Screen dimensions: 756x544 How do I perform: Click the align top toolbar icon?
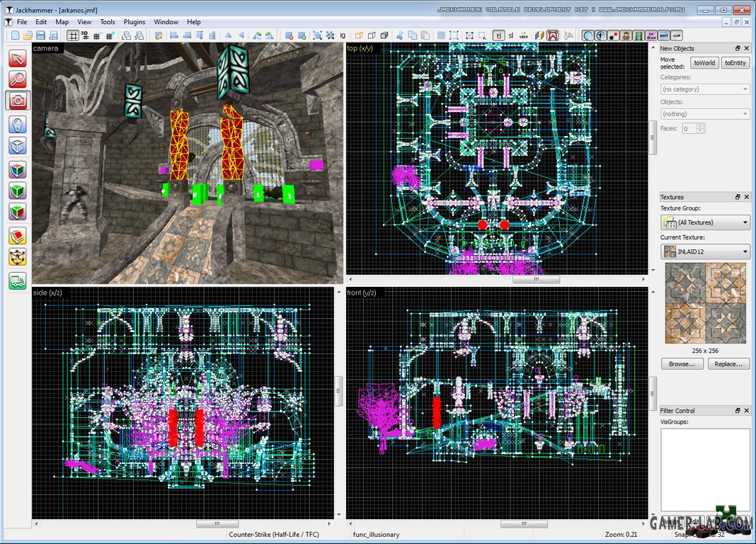coord(199,35)
